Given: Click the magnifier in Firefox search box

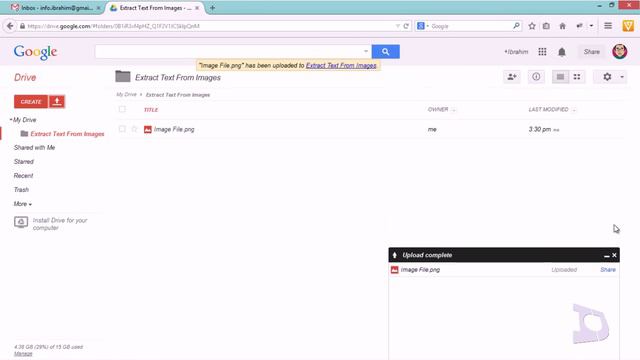Looking at the screenshot, I should [x=516, y=26].
